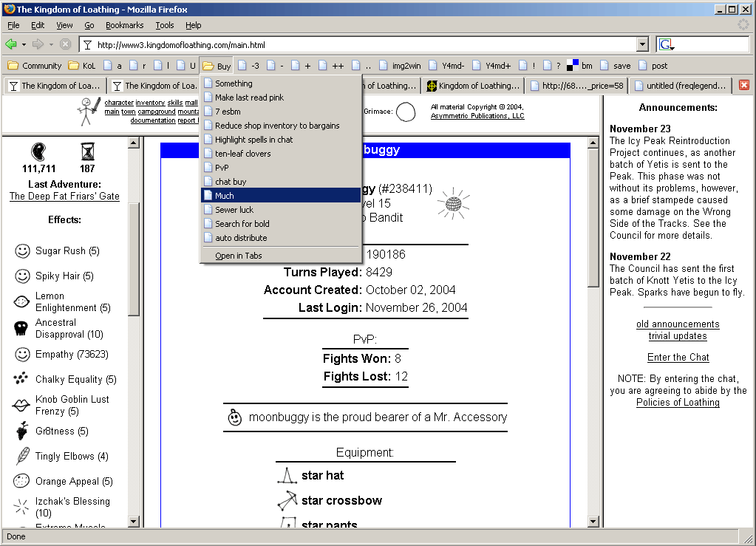Image resolution: width=756 pixels, height=546 pixels.
Task: Close the current tab with red X
Action: [744, 85]
